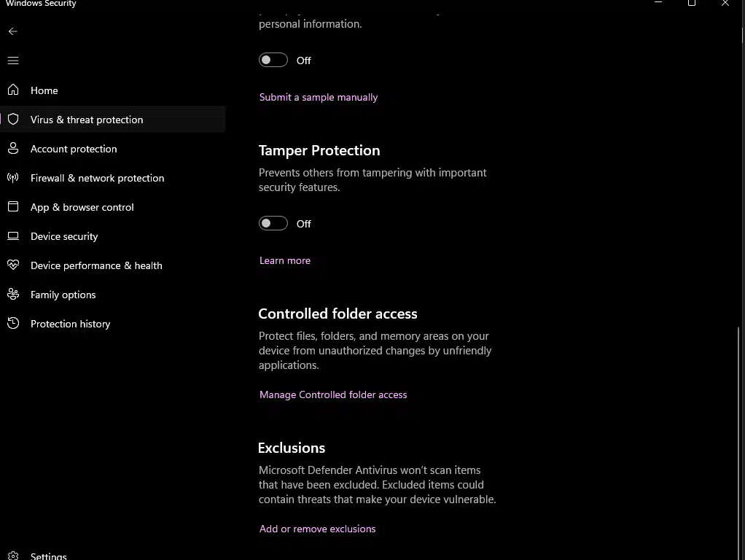Screen dimensions: 745x560
Task: Click the Device security laptop icon
Action: [13, 236]
